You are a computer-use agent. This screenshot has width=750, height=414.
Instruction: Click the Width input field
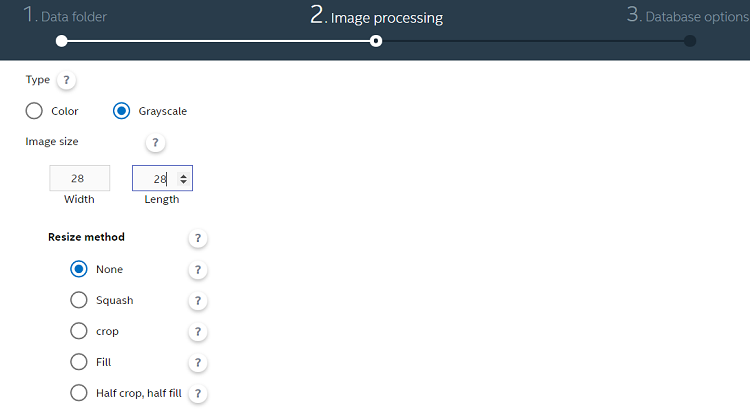79,178
